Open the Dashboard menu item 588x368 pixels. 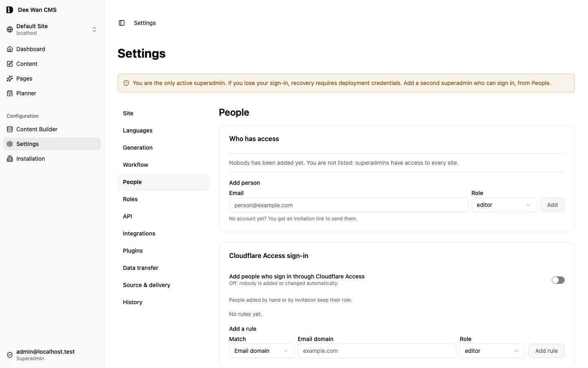click(52, 49)
